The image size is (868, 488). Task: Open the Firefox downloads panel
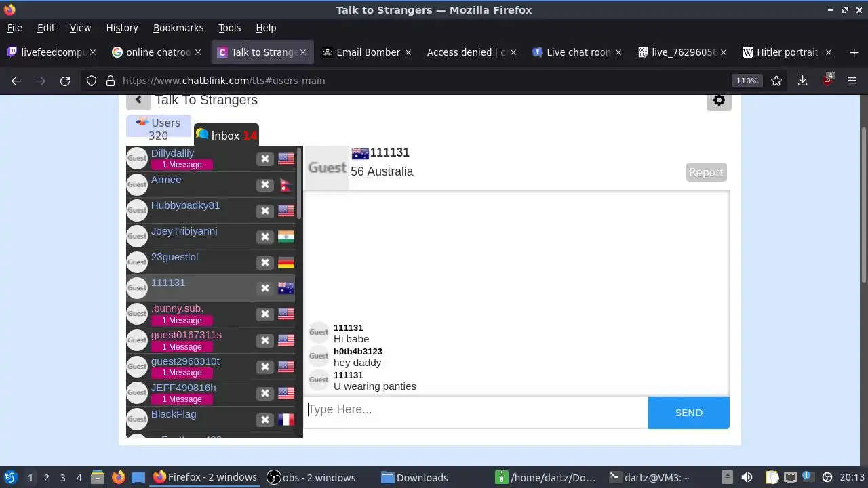click(802, 81)
